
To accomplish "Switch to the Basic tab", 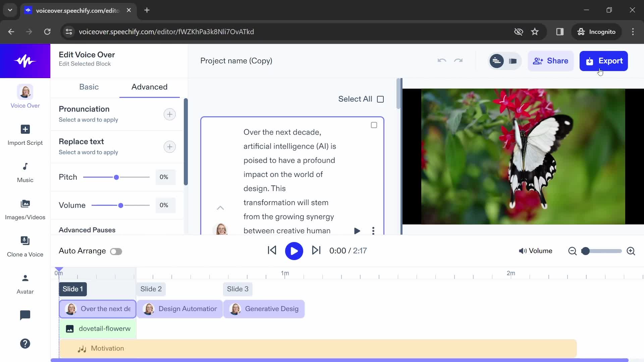I will pyautogui.click(x=89, y=86).
